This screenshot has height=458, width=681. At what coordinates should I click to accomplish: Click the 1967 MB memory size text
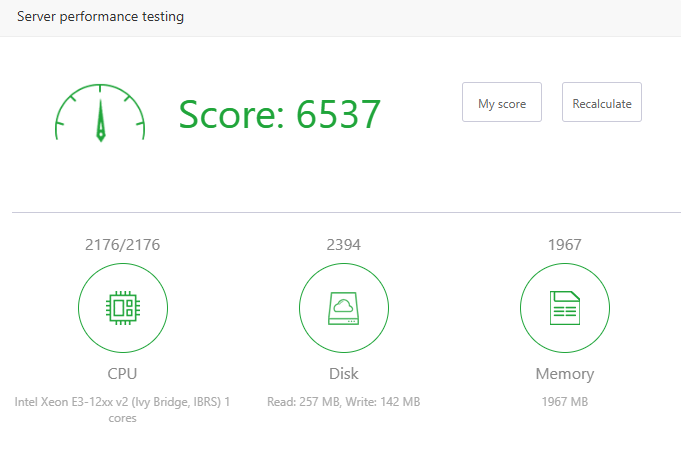[x=565, y=402]
